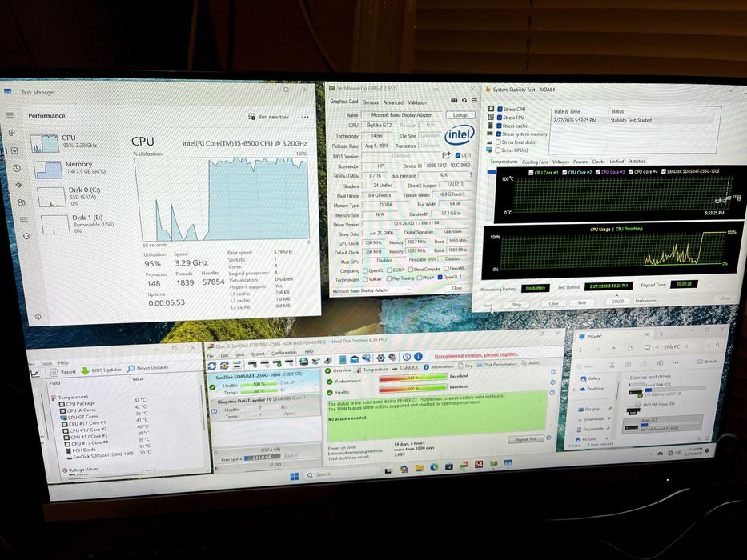Screen dimensions: 747x560
Task: Click Close button in GPU-Z
Action: (457, 288)
